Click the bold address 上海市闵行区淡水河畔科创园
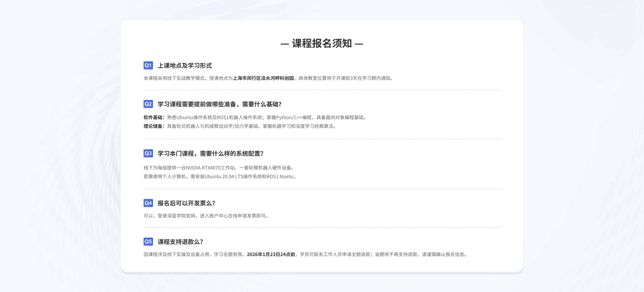Image resolution: width=644 pixels, height=292 pixels. 263,78
